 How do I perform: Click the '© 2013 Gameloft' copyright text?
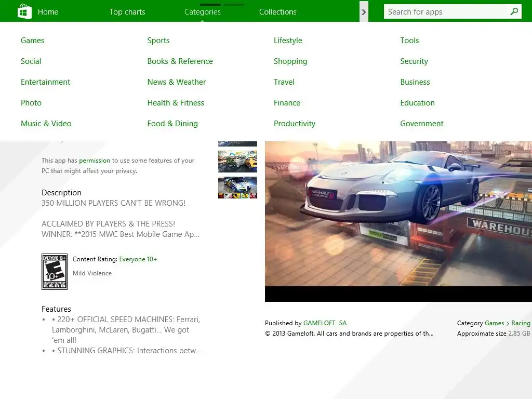coord(349,334)
